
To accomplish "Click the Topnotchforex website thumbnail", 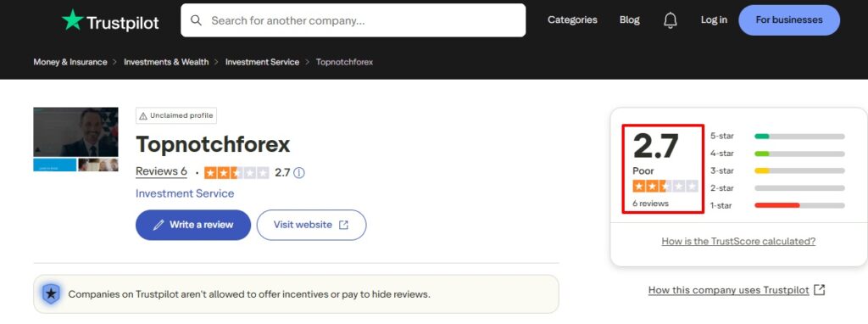I will (x=75, y=139).
